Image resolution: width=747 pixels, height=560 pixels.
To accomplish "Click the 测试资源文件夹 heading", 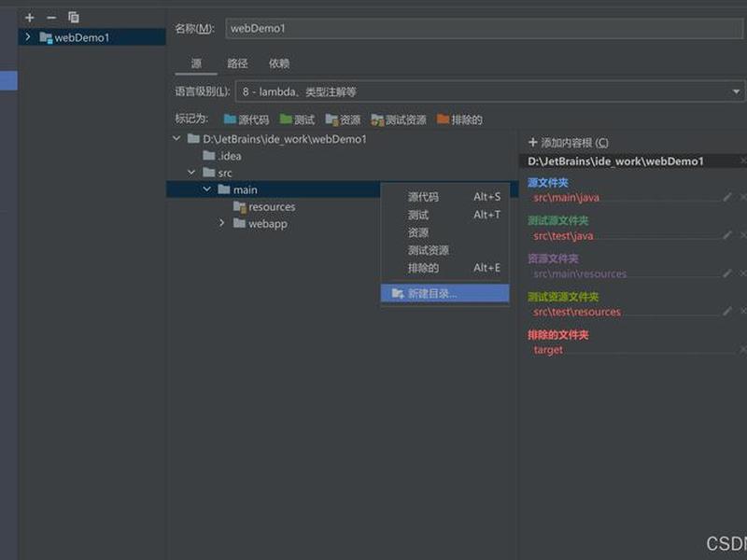I will [x=563, y=297].
